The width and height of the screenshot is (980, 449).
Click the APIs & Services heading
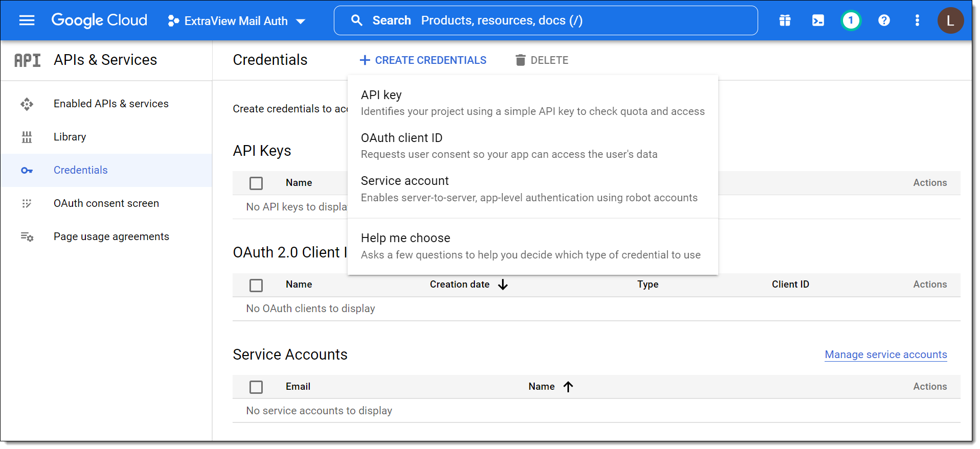pyautogui.click(x=105, y=60)
